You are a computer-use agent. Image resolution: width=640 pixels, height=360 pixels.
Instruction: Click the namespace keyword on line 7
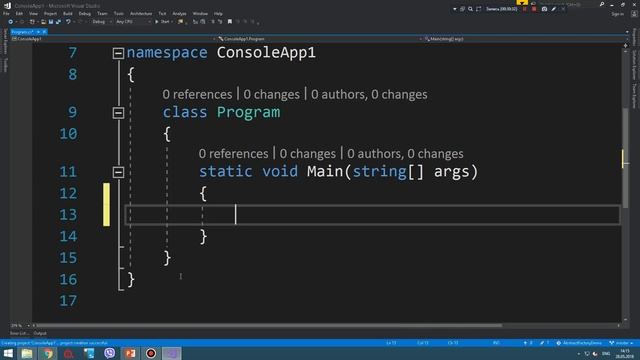tap(167, 53)
